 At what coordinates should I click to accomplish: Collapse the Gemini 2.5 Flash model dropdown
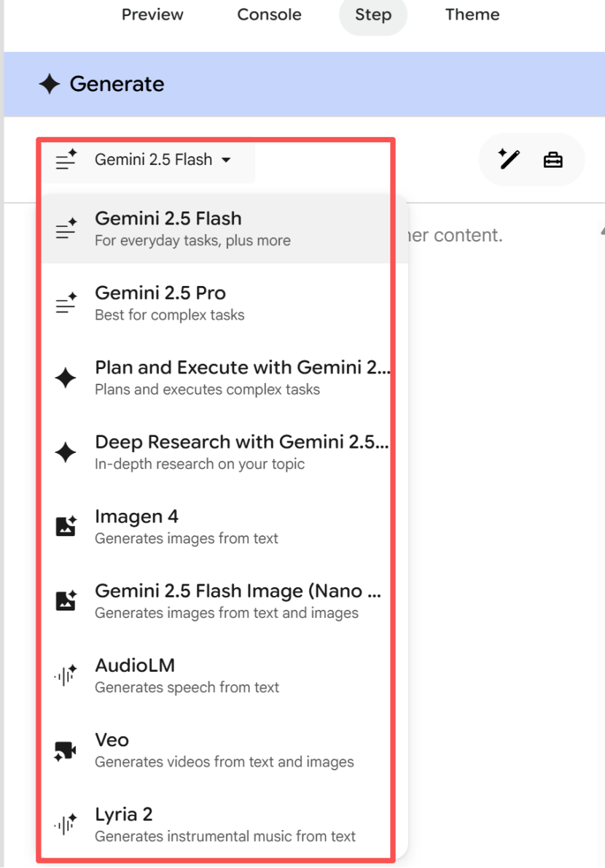(x=149, y=160)
